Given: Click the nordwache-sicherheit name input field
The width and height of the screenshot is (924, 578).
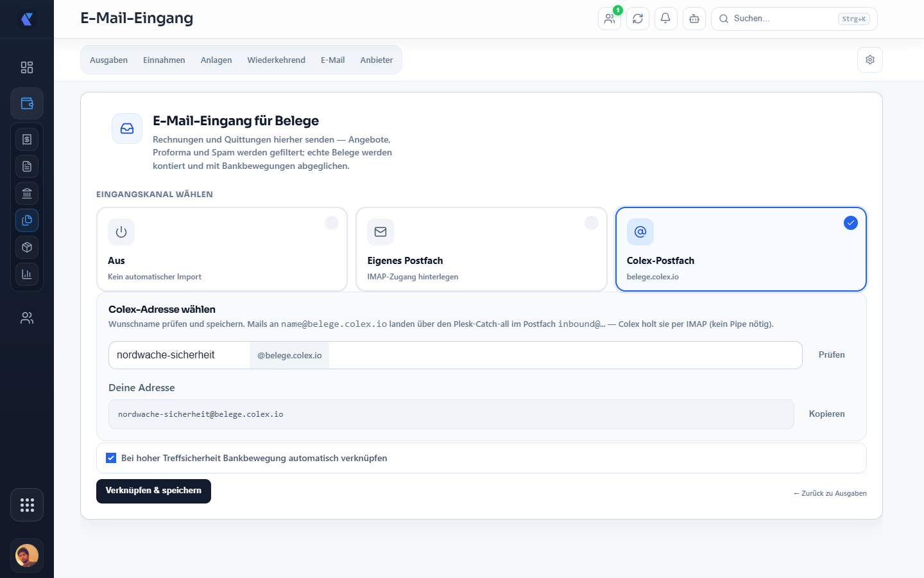Looking at the screenshot, I should tap(180, 355).
